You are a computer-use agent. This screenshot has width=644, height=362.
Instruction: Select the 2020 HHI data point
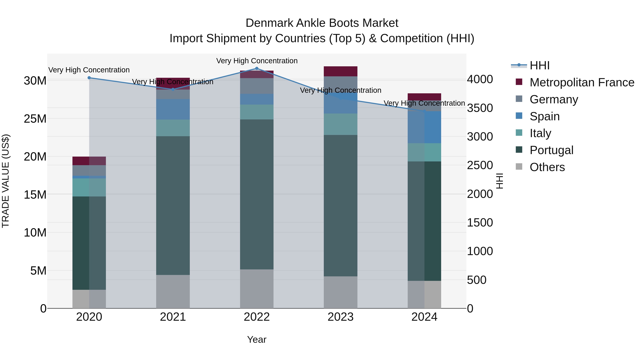(x=89, y=78)
